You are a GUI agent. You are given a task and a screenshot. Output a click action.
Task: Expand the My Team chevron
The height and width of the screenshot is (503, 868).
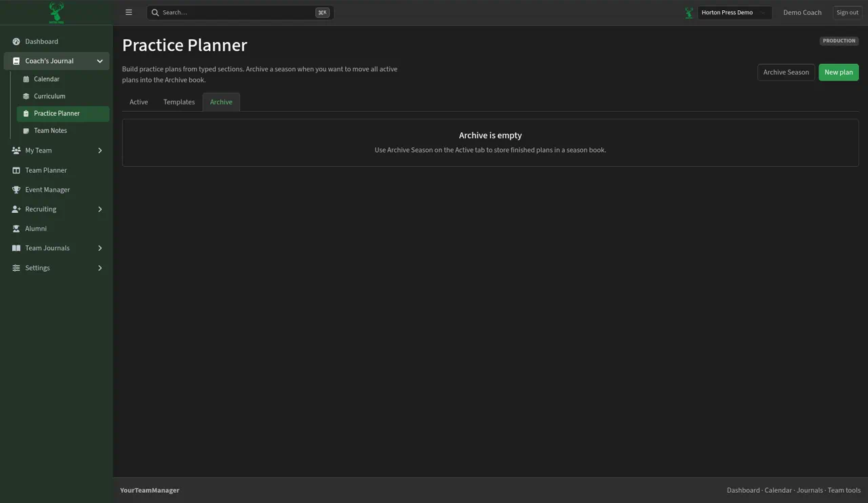(x=100, y=150)
